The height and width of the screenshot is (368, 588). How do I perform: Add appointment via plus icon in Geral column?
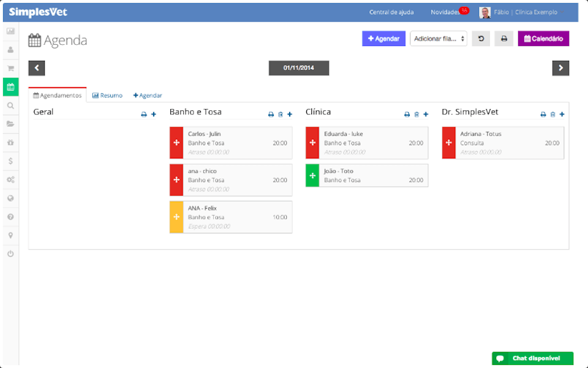click(x=153, y=114)
